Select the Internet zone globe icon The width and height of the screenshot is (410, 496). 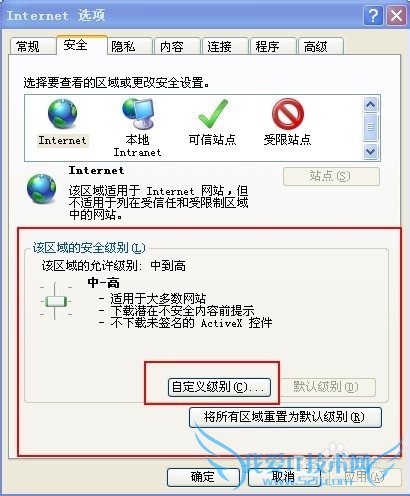pyautogui.click(x=62, y=114)
